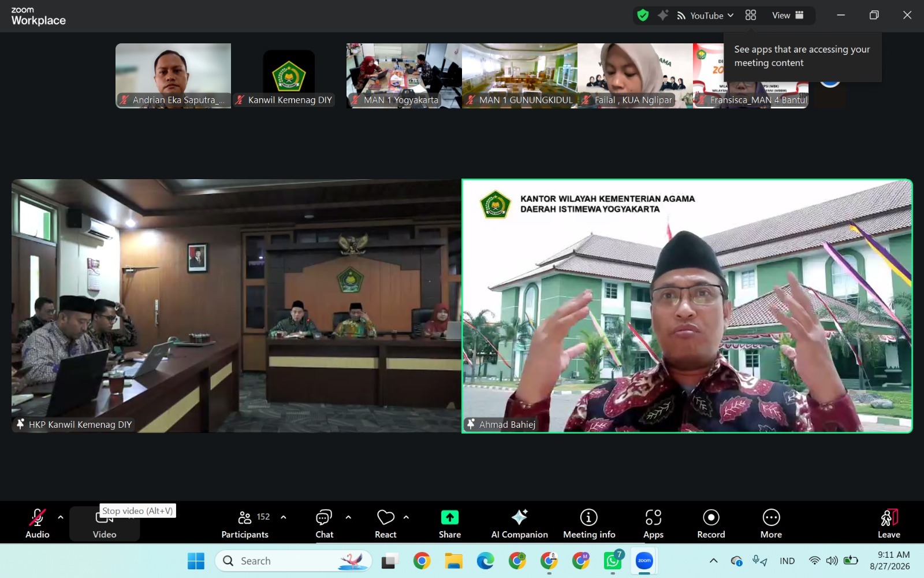Open Windows Start menu

click(x=196, y=561)
